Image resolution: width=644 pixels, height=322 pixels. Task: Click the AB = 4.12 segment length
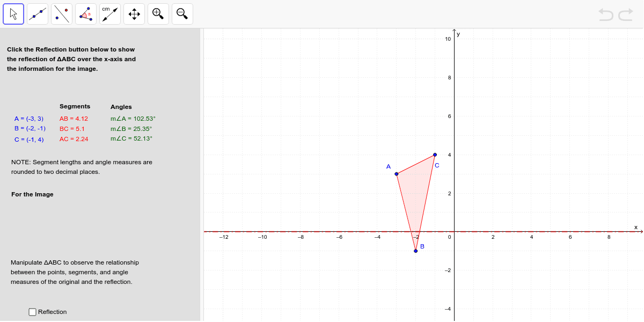point(74,119)
